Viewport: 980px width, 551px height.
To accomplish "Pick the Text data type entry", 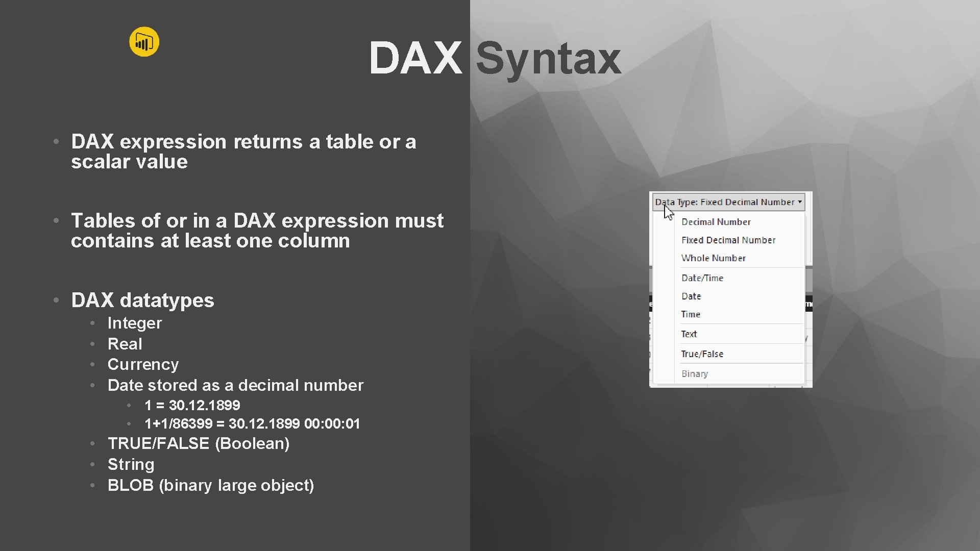I will click(689, 334).
